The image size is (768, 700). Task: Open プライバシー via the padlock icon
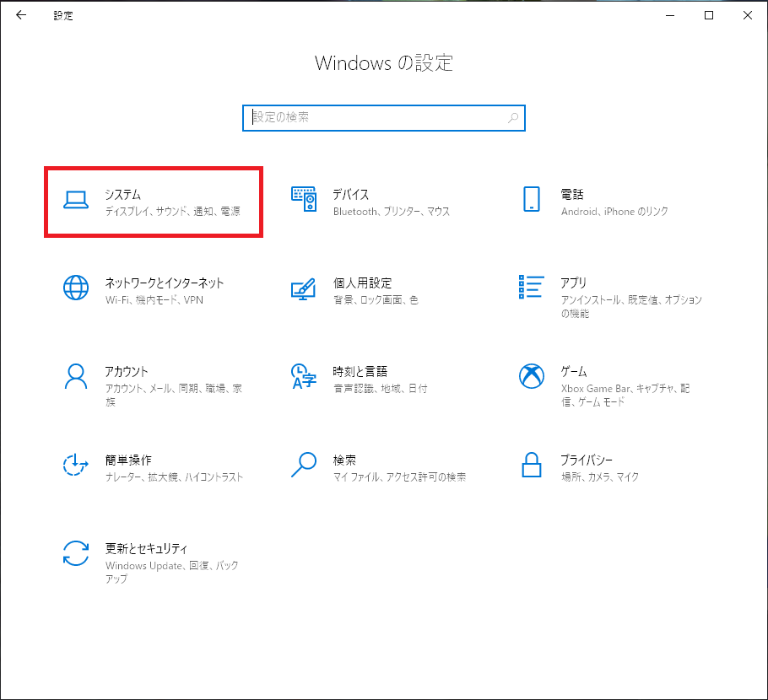pyautogui.click(x=531, y=465)
